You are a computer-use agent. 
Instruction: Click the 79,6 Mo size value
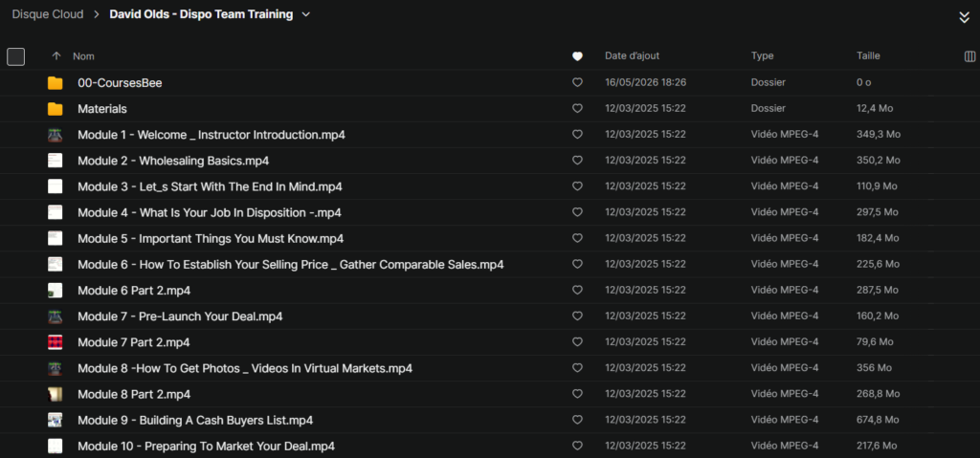tap(875, 341)
